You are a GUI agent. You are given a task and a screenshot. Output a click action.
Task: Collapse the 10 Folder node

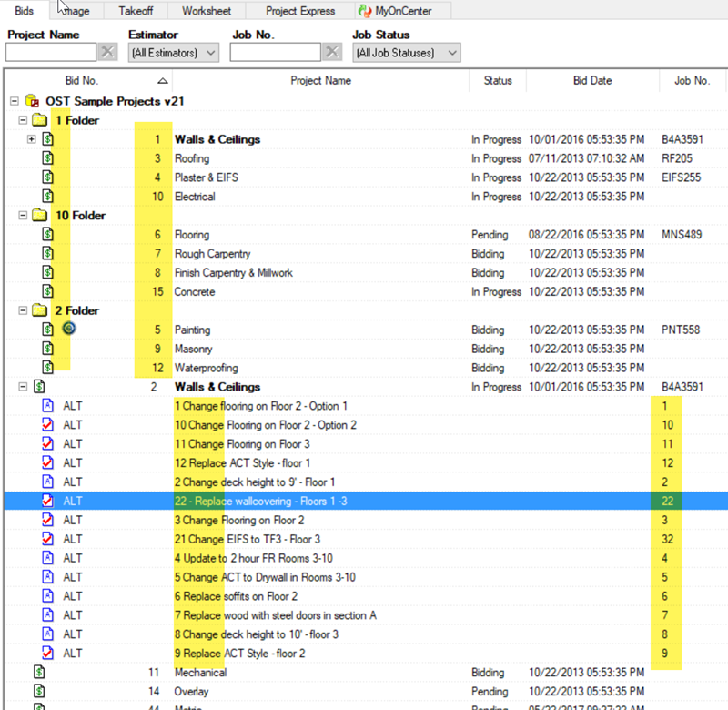(x=23, y=216)
